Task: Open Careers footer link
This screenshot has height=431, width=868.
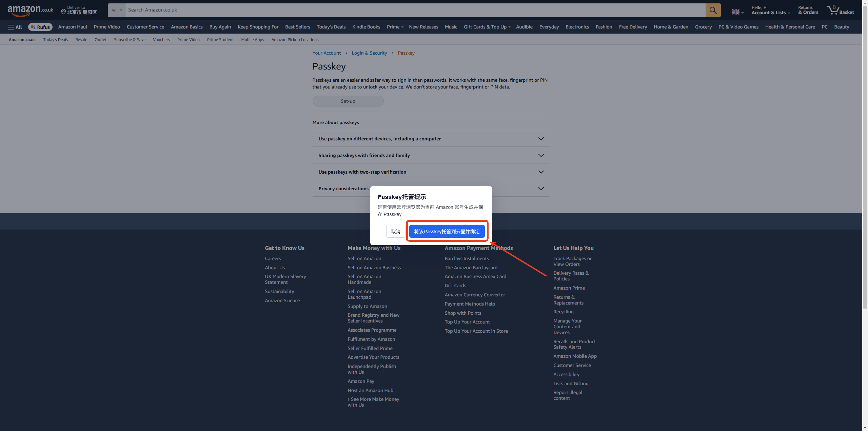Action: tap(273, 259)
